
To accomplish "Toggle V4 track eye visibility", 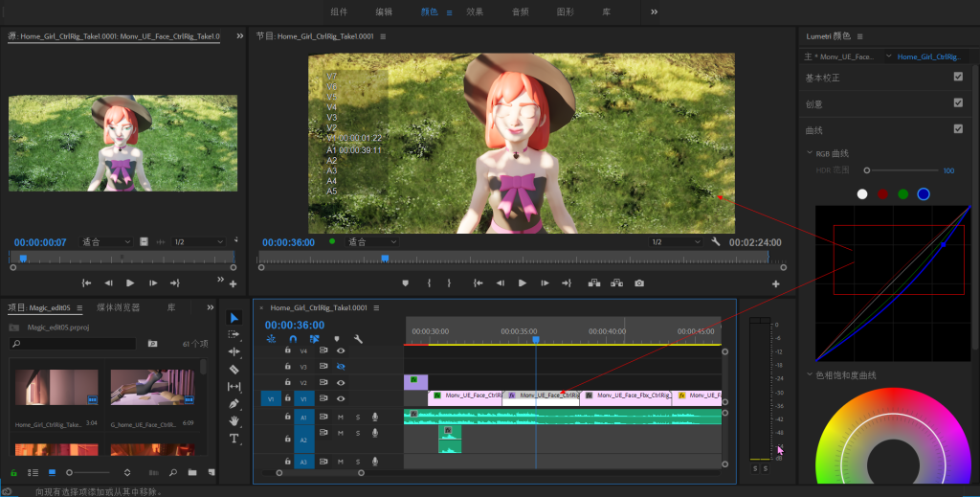I will pos(341,350).
